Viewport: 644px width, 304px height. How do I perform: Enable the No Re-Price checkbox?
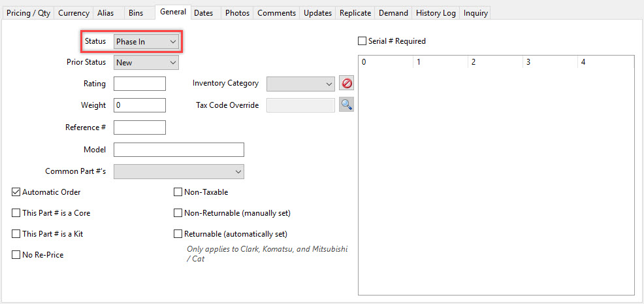[16, 254]
